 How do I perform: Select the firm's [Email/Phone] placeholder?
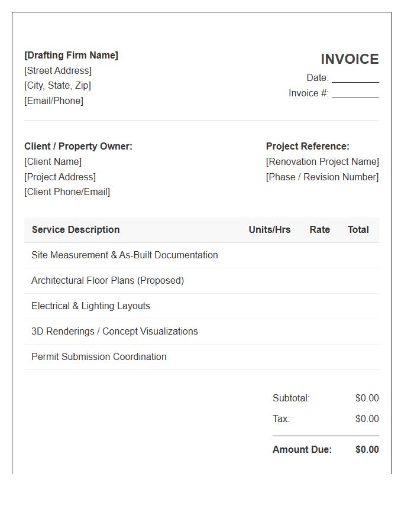(54, 100)
